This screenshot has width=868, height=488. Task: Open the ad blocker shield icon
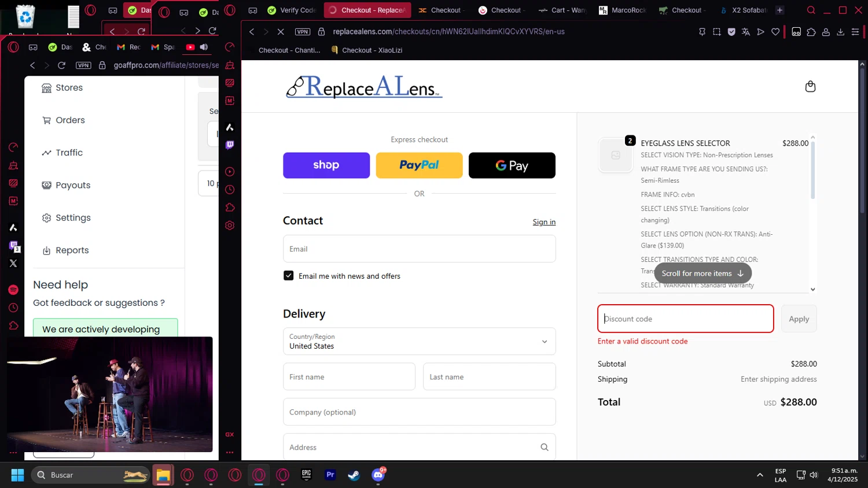tap(731, 32)
